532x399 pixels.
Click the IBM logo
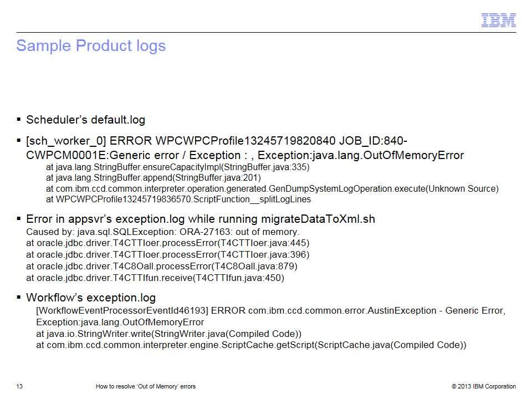(498, 21)
